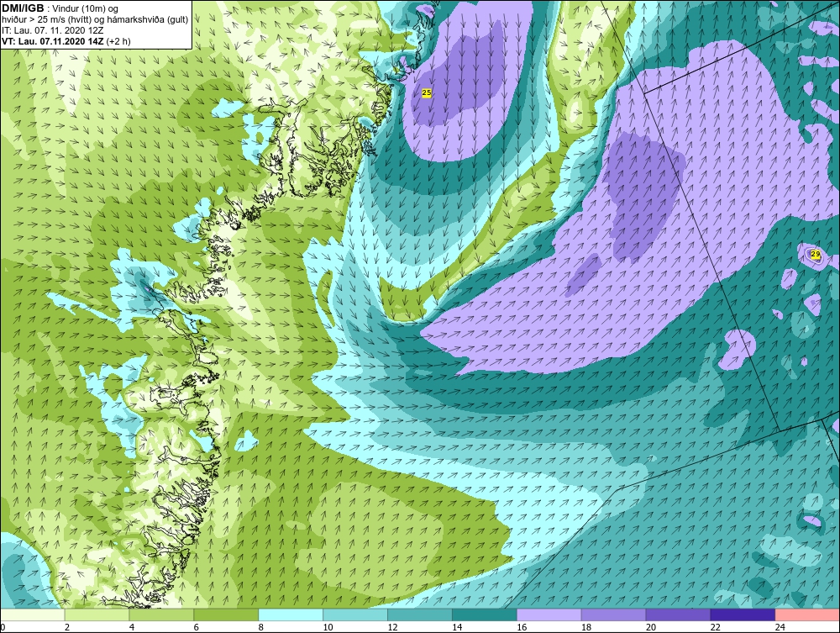Click the valid time line 'VT: Lau. 07.11.2020 14Z'
The image size is (840, 633).
[x=53, y=40]
